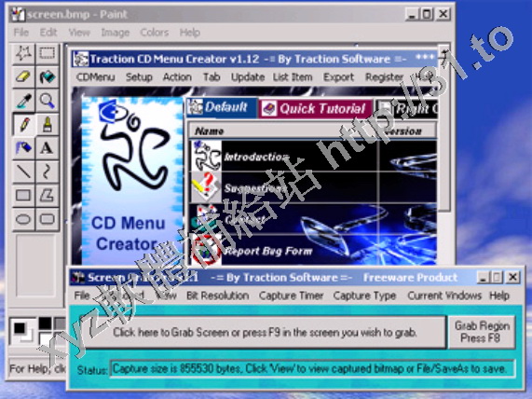Choose the Line tool in Paint
Image resolution: width=532 pixels, height=399 pixels.
tap(23, 172)
